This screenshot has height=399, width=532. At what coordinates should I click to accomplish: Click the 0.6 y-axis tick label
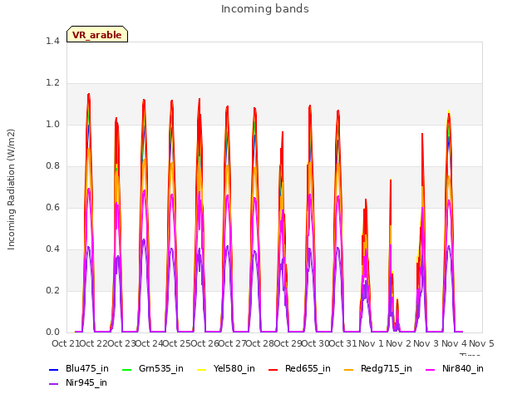tap(52, 208)
